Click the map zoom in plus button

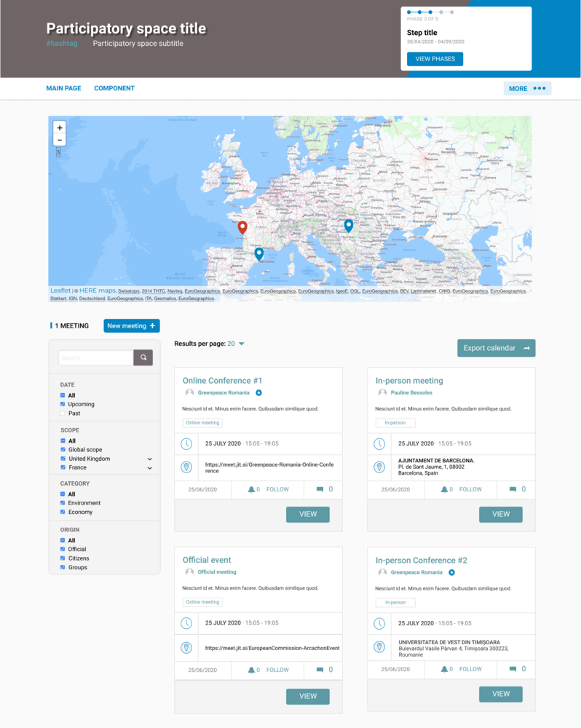[60, 127]
